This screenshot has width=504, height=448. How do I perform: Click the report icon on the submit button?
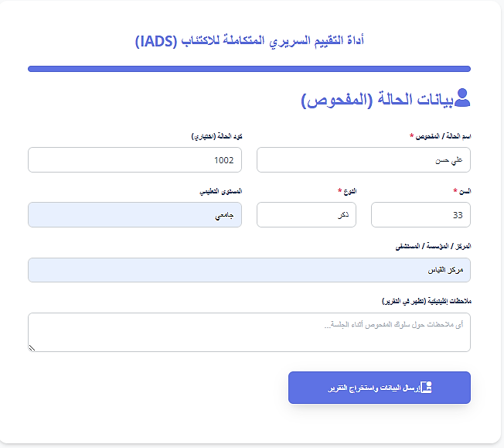(x=426, y=387)
